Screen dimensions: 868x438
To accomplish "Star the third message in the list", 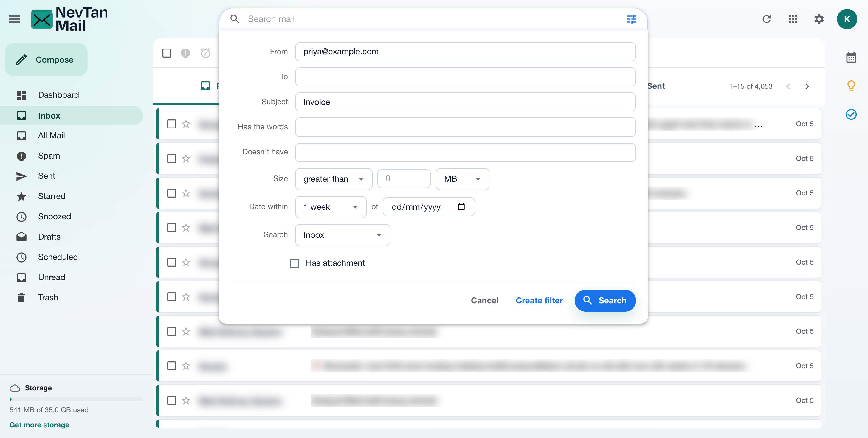I will [x=186, y=193].
